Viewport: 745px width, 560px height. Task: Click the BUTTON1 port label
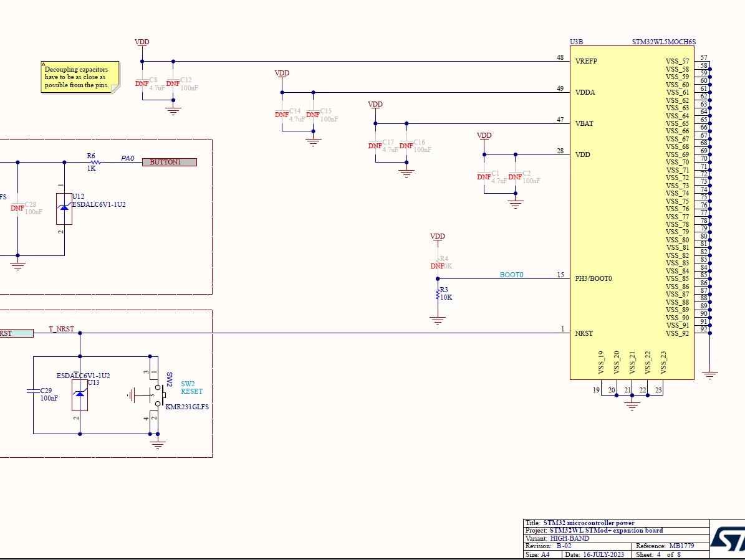pos(170,163)
